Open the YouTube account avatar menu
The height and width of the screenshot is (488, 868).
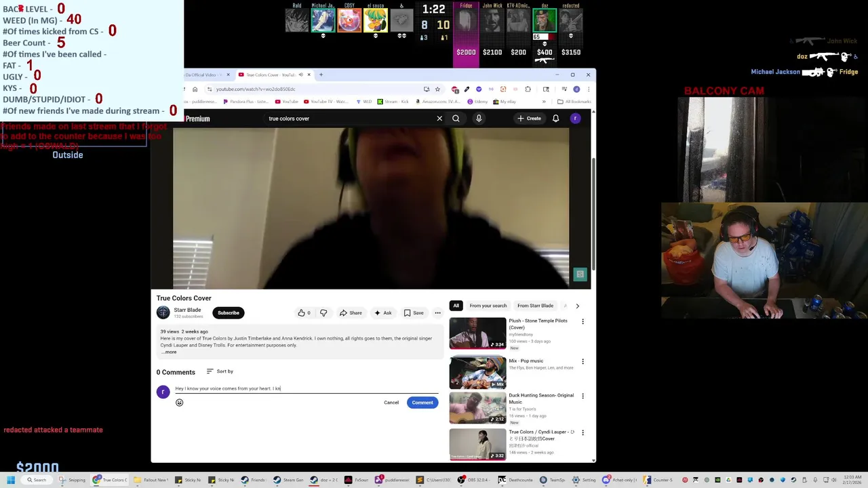tap(575, 119)
